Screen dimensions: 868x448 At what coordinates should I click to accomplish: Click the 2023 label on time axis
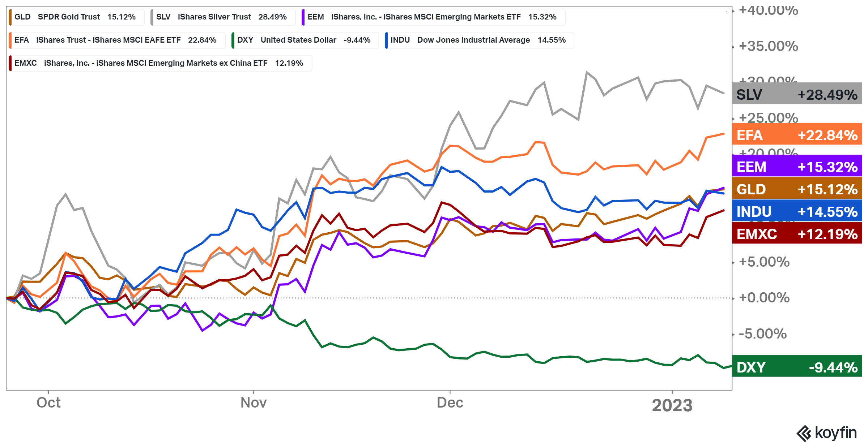coord(672,405)
